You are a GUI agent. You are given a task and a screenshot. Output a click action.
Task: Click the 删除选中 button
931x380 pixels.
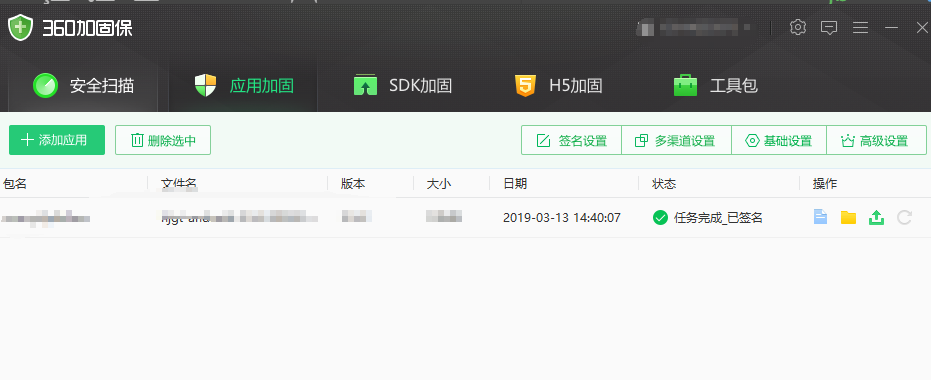tap(163, 140)
